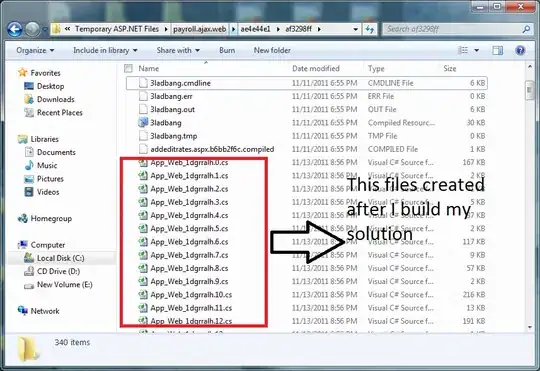Toggle the preview pane icon
Viewport: 540px width, 371px height.
pyautogui.click(x=497, y=50)
